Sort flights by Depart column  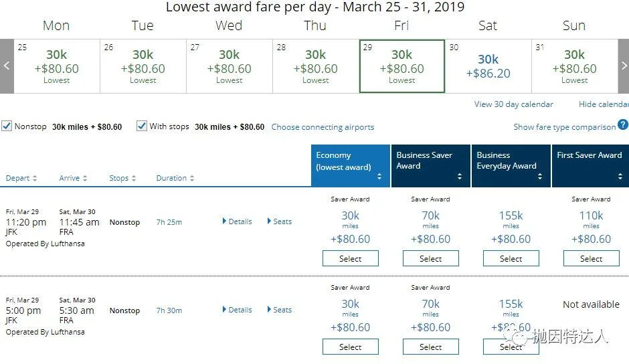[21, 179]
